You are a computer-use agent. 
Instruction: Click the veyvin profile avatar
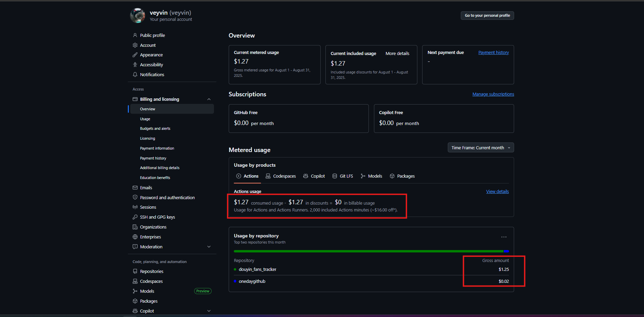point(137,16)
